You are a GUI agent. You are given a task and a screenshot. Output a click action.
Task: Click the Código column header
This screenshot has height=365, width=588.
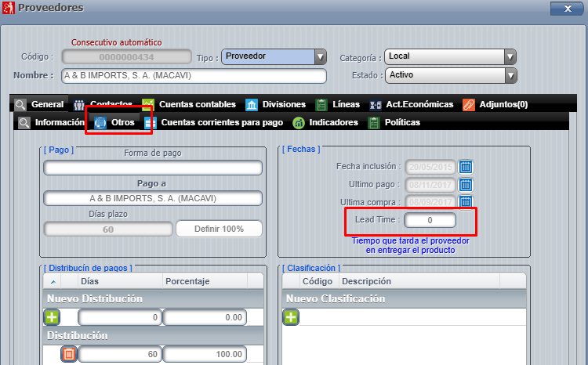coord(319,281)
